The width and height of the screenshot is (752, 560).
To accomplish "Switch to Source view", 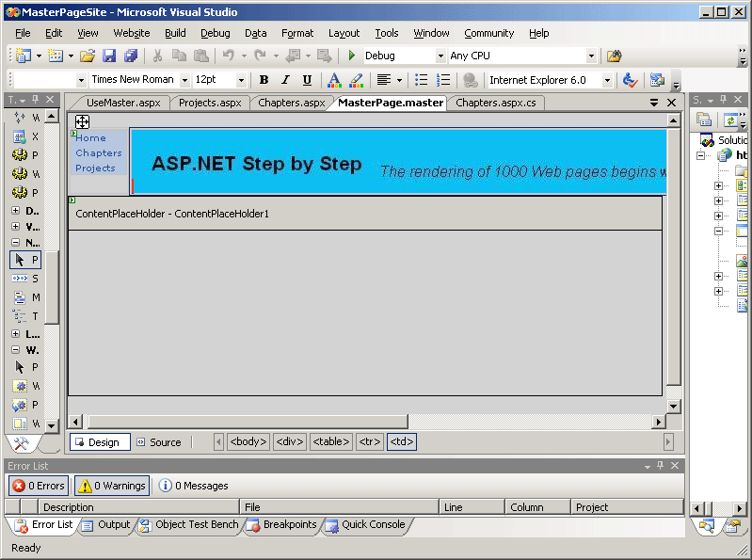I will 158,442.
